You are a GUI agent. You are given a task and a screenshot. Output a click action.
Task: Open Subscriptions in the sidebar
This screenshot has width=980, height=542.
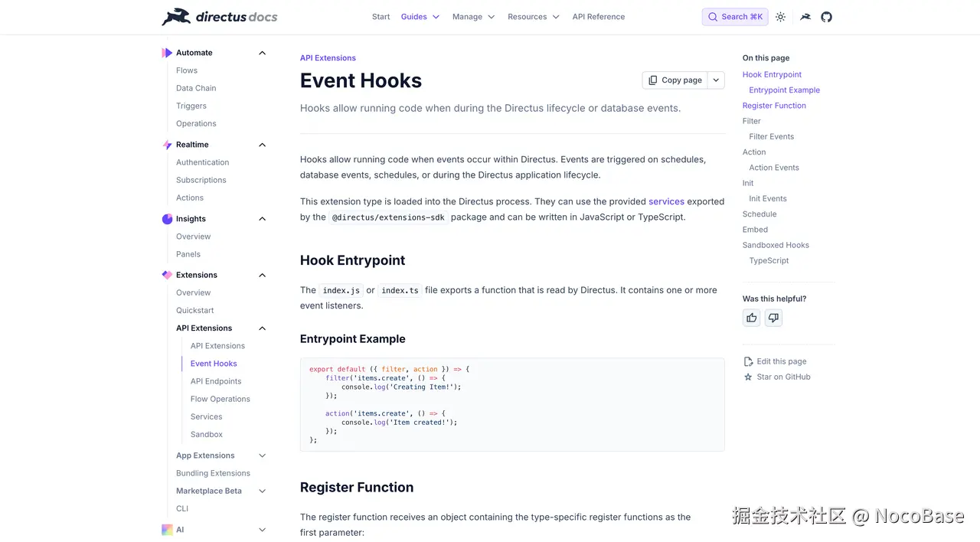[201, 180]
